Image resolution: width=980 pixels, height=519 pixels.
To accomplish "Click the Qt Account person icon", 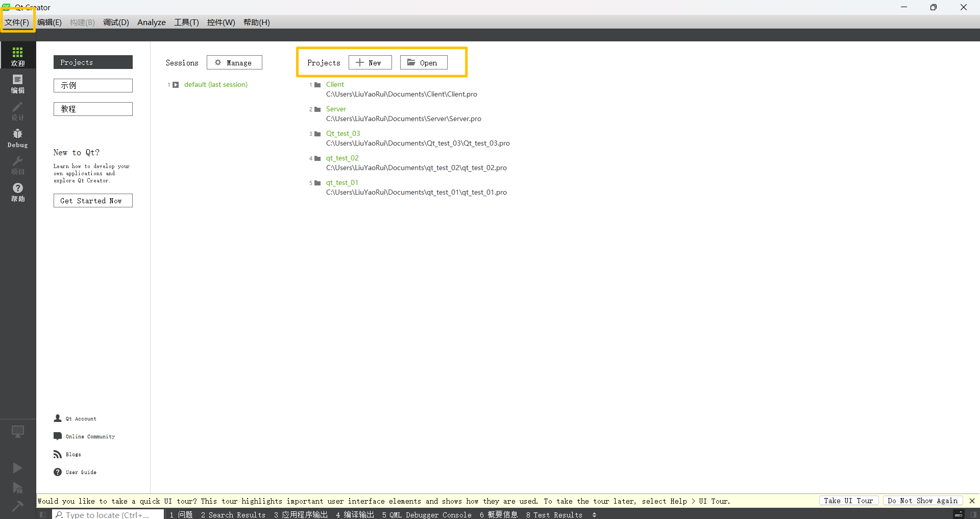I will click(x=58, y=418).
